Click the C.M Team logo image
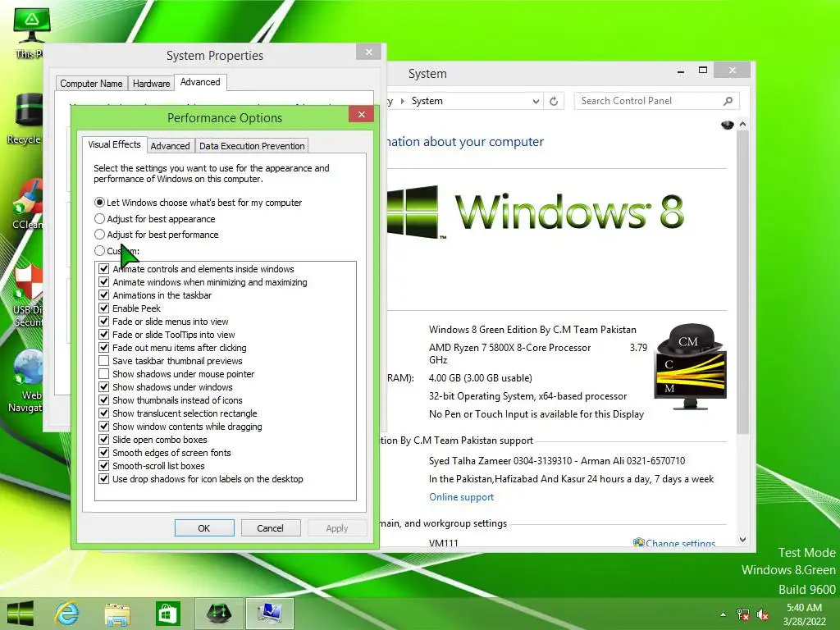Screen dimensions: 840x630 (x=690, y=366)
